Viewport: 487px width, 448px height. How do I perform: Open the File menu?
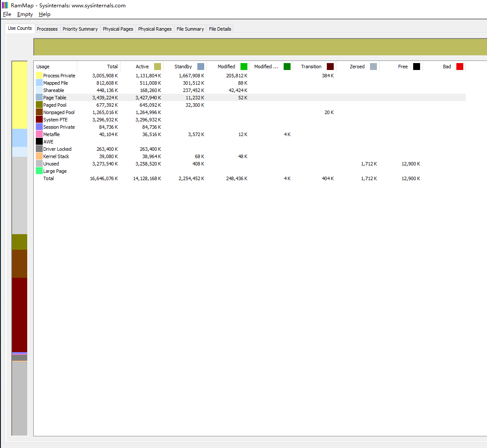pyautogui.click(x=7, y=14)
